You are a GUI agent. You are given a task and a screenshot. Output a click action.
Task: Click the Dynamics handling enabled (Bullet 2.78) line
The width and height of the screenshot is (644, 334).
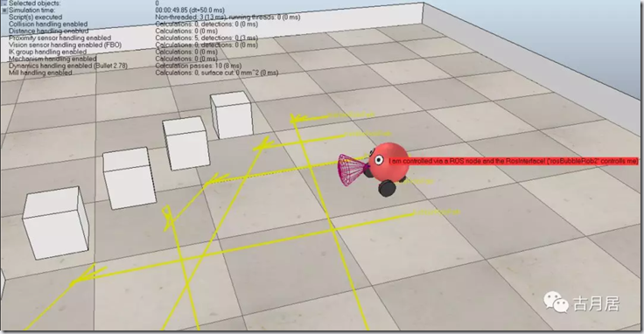click(68, 66)
